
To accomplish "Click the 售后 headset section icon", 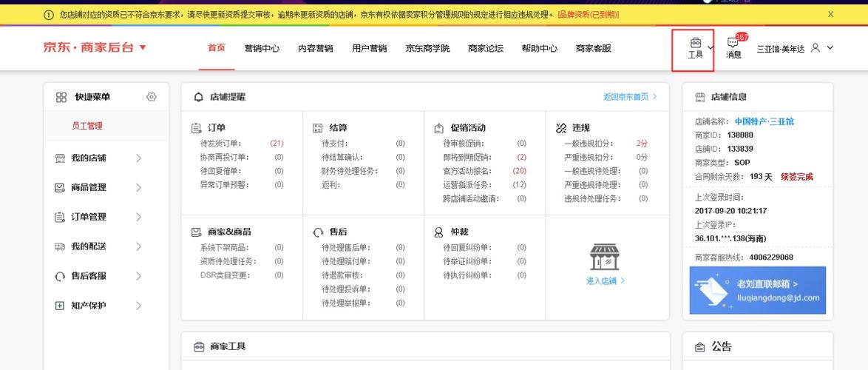I will pos(318,232).
